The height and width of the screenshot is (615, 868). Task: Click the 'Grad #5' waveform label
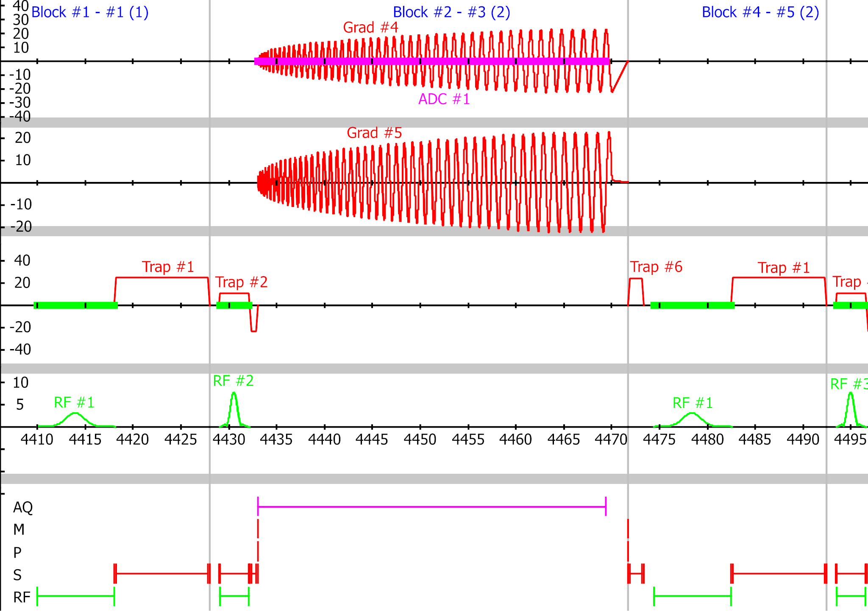click(374, 133)
